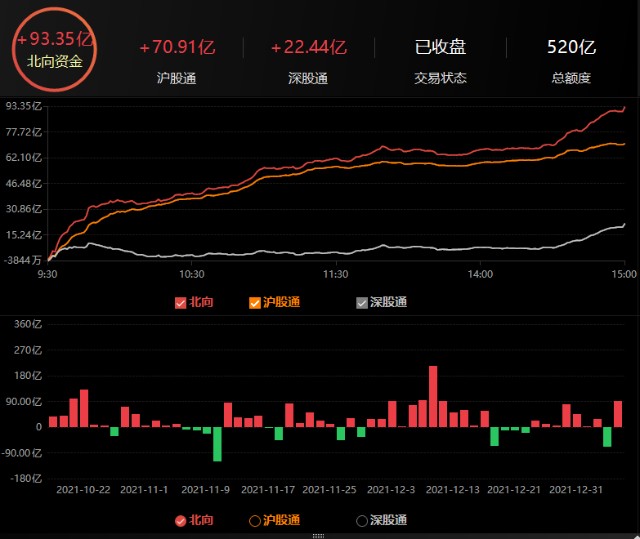Click the gray 深股通 line near 14:00
Image resolution: width=640 pixels, height=539 pixels.
(x=481, y=247)
